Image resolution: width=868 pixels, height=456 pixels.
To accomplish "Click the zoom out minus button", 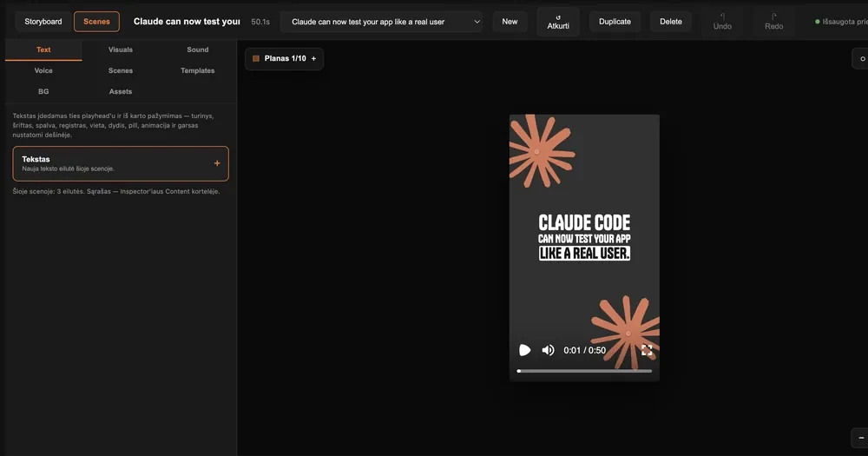I will (x=861, y=438).
